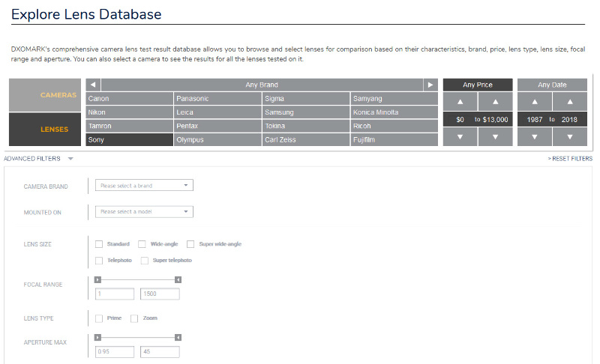Select Carl Zeiss brand
Viewport: 600px width, 364px height.
[306, 140]
